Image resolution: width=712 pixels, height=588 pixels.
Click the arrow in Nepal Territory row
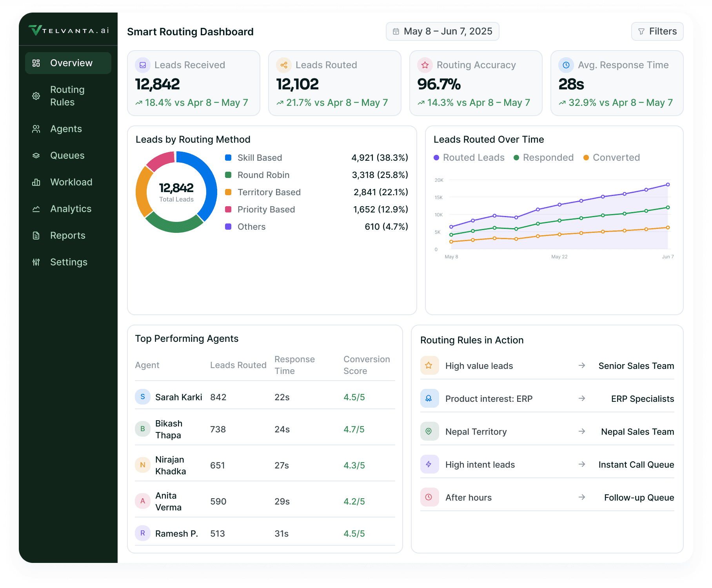(582, 431)
